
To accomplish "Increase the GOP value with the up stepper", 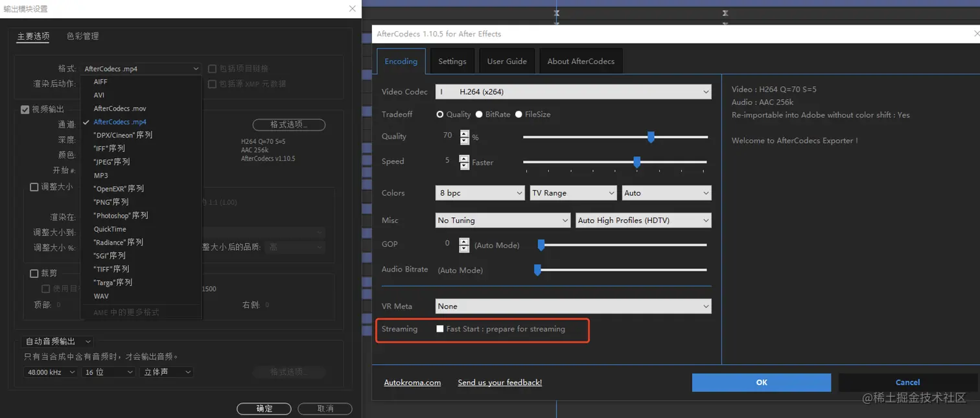I will click(464, 241).
